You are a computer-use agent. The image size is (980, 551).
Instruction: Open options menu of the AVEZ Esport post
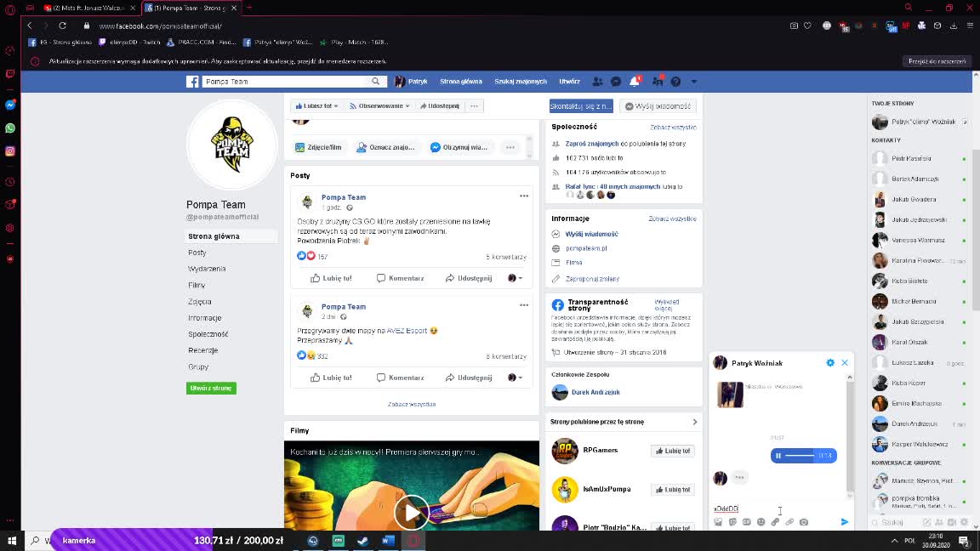tap(524, 305)
